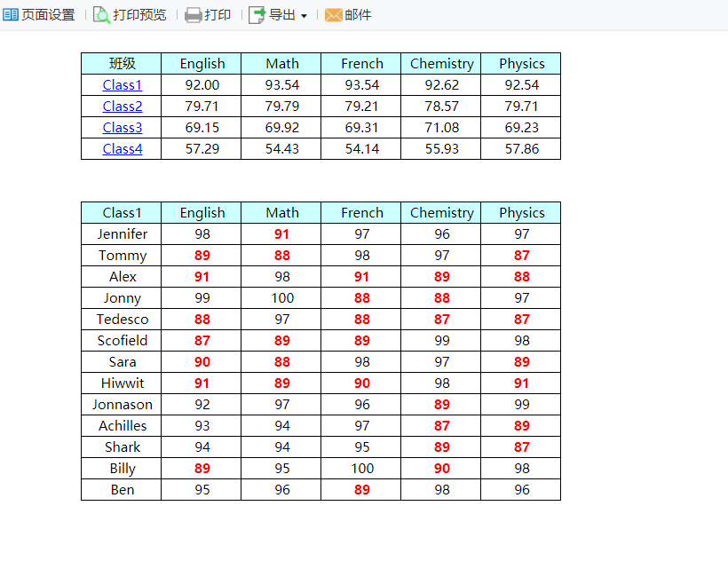Select the 71.08 Chemistry average cell
The width and height of the screenshot is (728, 569).
pos(440,128)
